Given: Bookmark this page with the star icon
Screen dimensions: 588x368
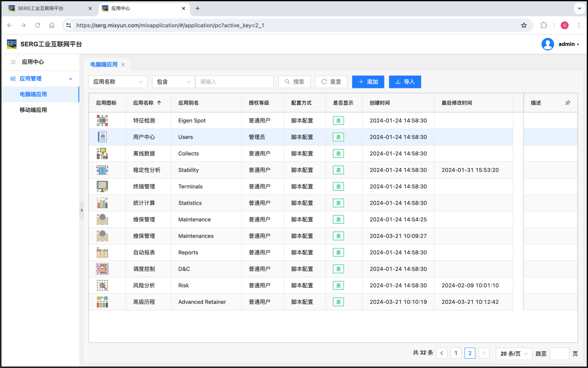Looking at the screenshot, I should pyautogui.click(x=524, y=26).
